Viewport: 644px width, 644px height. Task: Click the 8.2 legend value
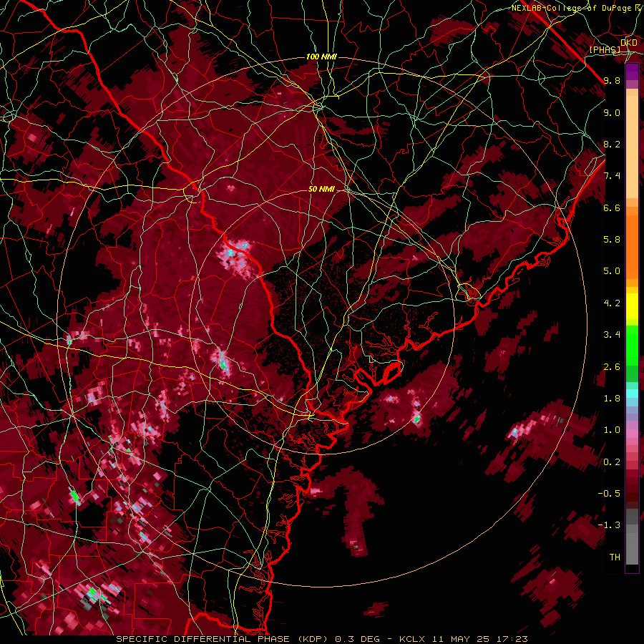[612, 144]
